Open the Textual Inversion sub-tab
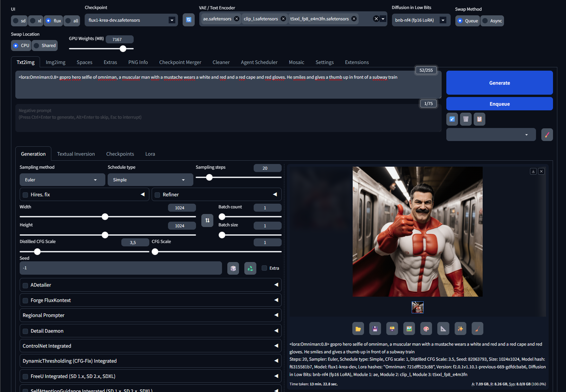 click(76, 154)
